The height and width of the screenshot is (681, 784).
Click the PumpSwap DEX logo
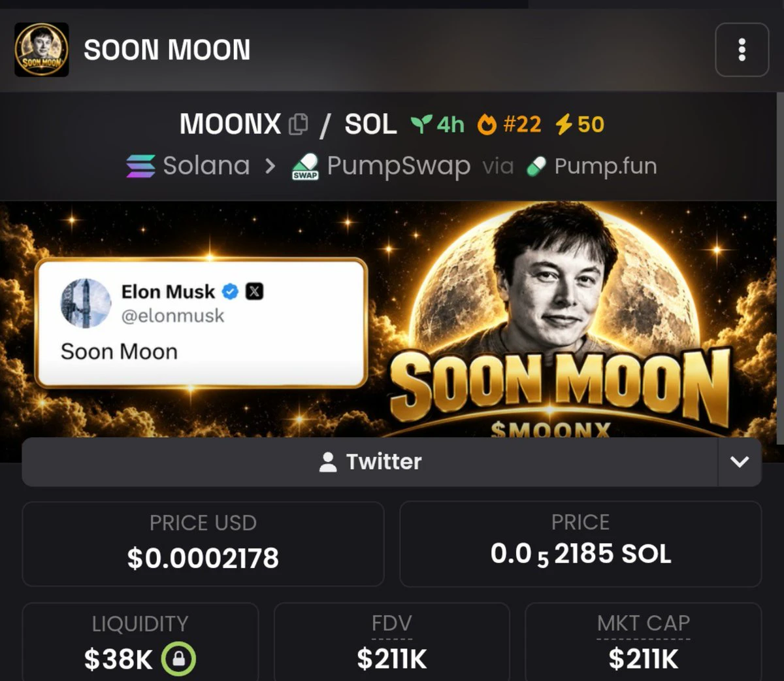click(x=305, y=167)
